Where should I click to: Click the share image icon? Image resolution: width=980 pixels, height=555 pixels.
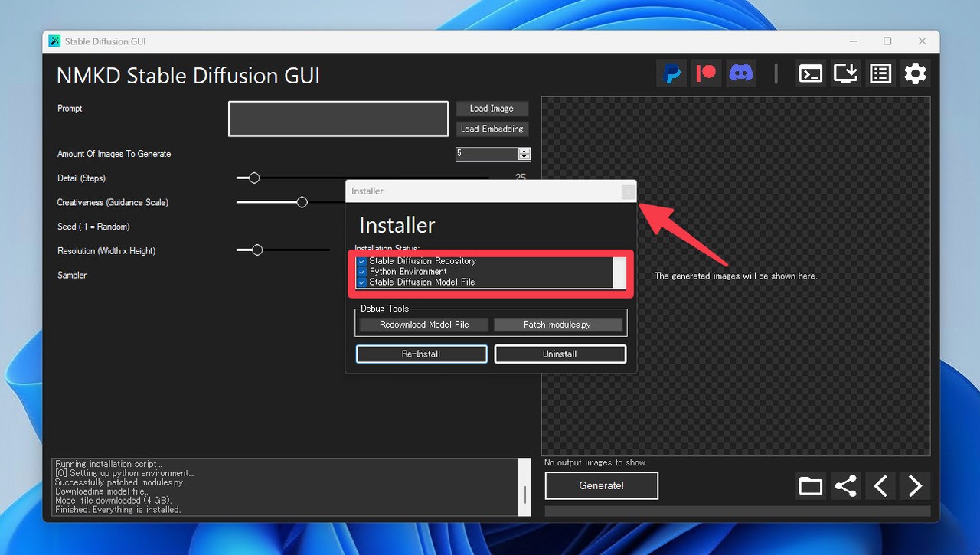(x=845, y=485)
